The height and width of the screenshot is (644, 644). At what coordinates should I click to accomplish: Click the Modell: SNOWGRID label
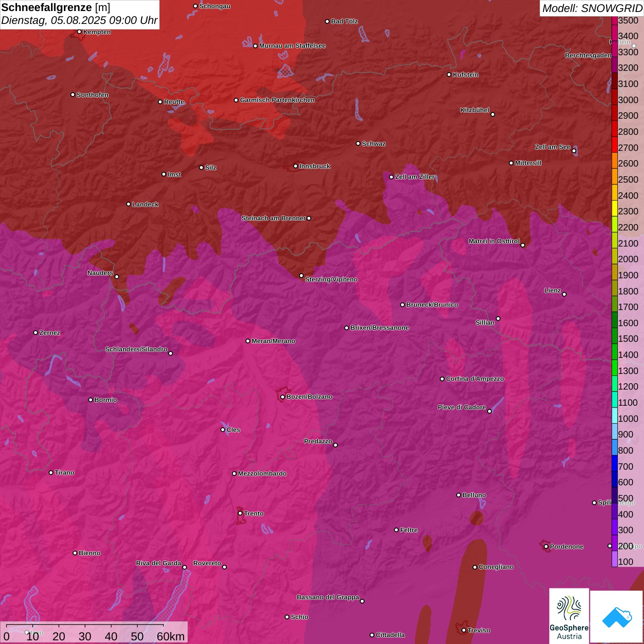(x=592, y=8)
